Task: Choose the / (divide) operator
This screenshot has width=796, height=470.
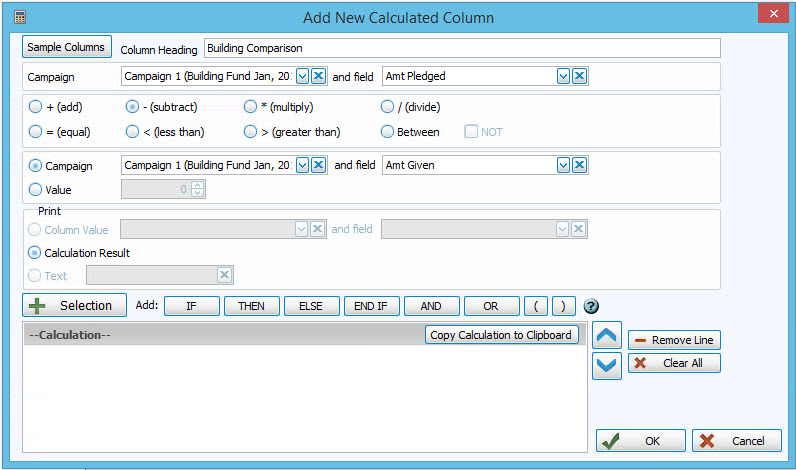Action: pos(388,107)
